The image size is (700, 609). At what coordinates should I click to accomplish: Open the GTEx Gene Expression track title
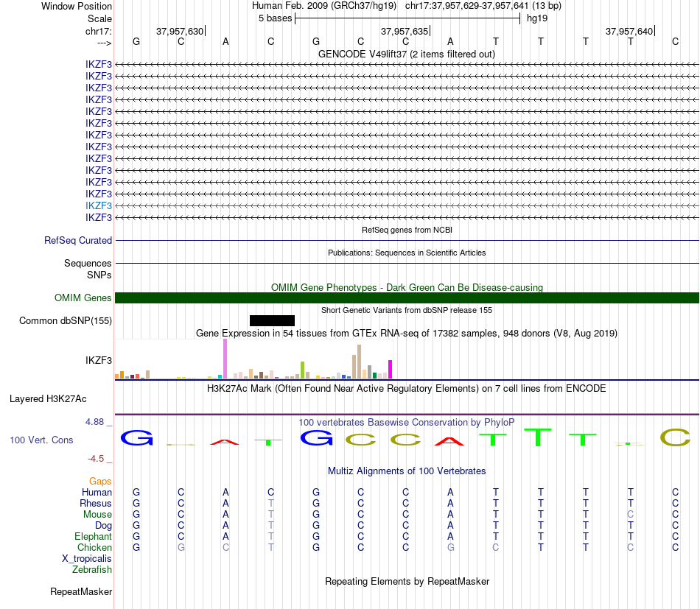point(407,334)
